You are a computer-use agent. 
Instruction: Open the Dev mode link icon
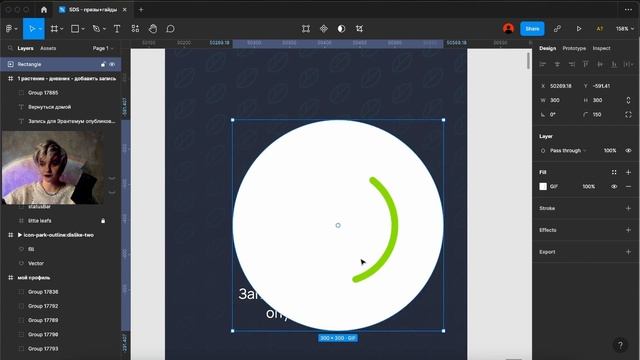[557, 29]
